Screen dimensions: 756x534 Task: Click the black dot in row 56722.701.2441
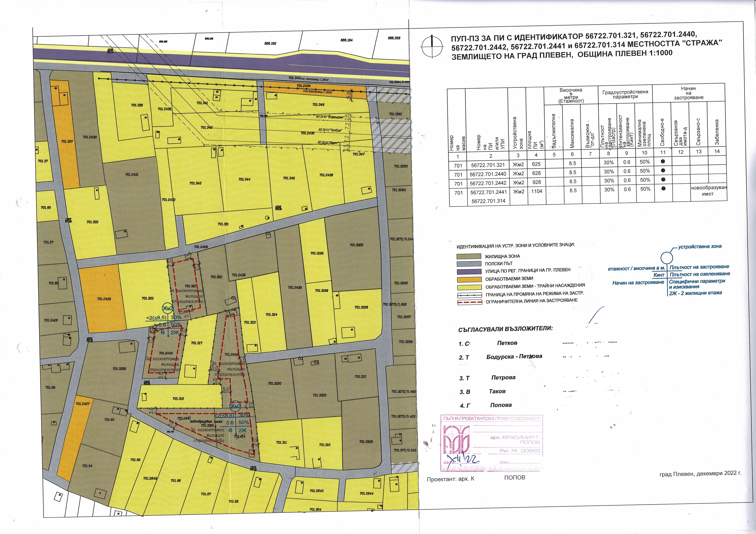664,189
